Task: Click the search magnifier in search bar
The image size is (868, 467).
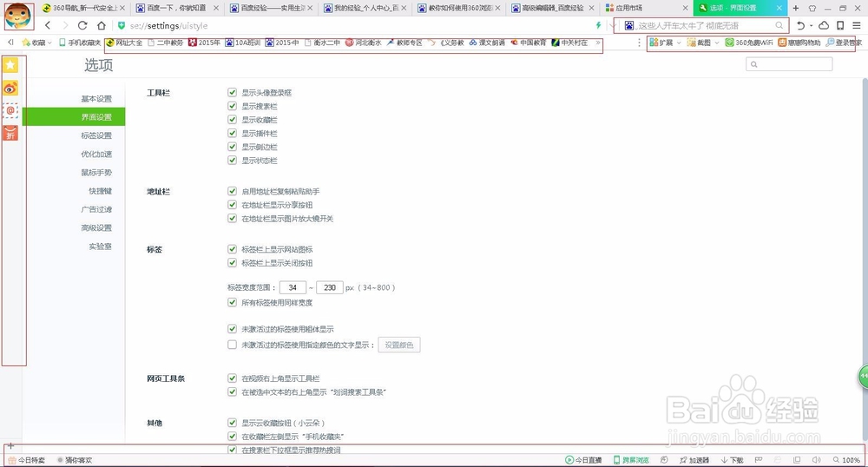Action: click(x=779, y=25)
